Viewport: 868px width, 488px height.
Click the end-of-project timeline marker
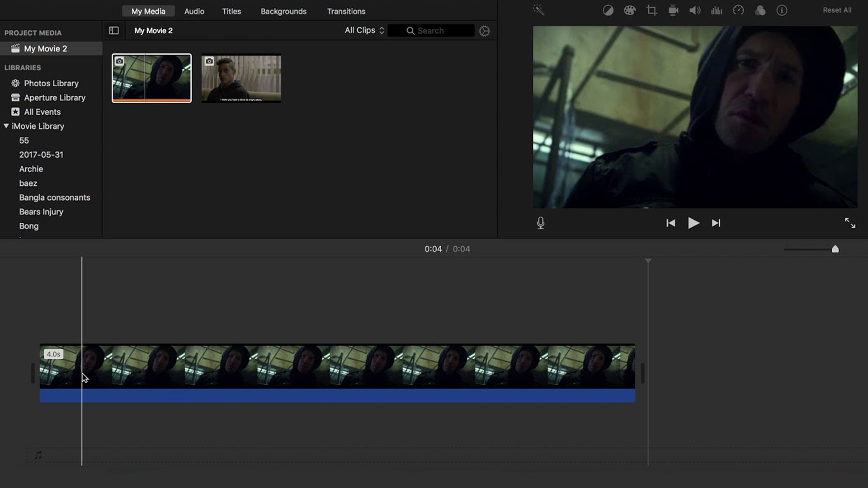coord(648,261)
